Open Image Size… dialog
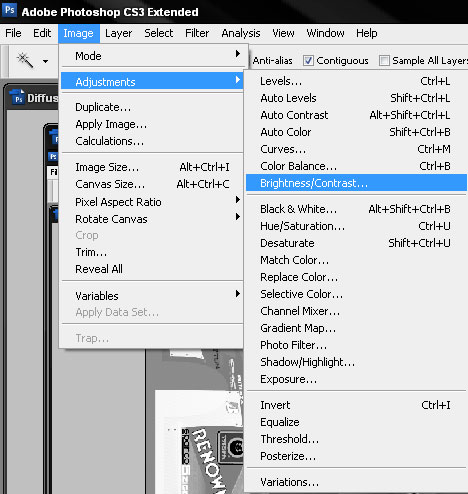The image size is (468, 494). pyautogui.click(x=152, y=167)
